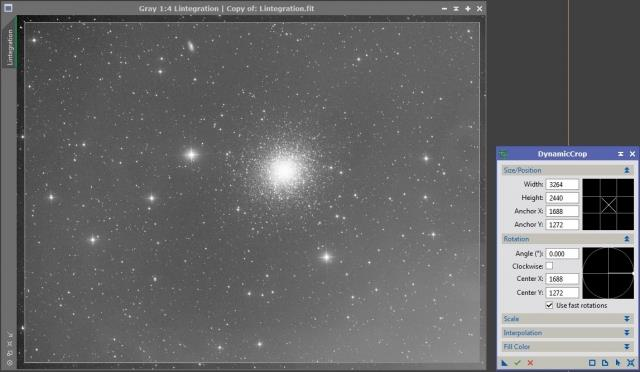
Task: Click the bottom circular icon in image window sidebar
Action: [10, 362]
